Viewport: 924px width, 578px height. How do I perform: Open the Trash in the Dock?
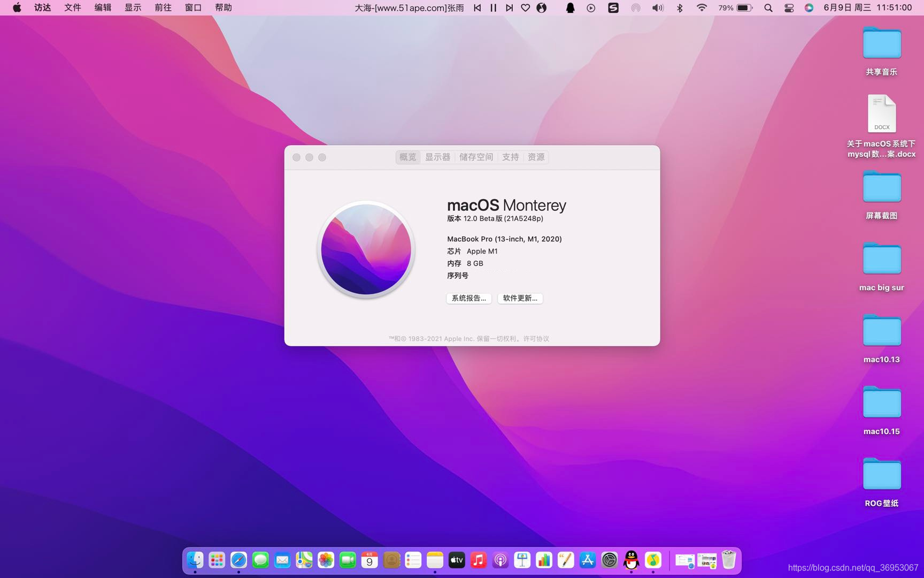[729, 560]
